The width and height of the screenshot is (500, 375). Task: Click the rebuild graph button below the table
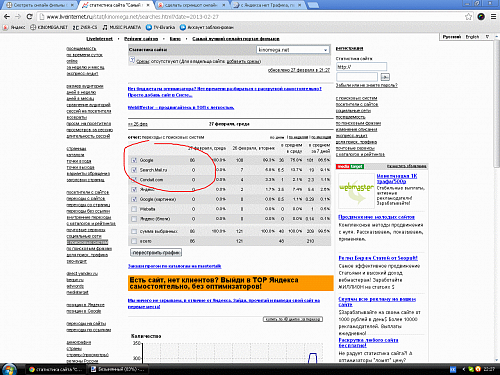click(156, 253)
